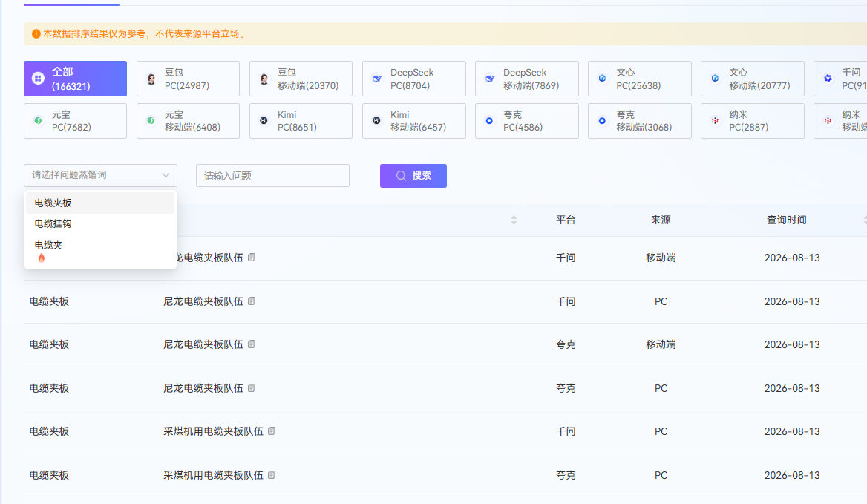Filter by 纳米 PC(2887) card
Image resolution: width=867 pixels, height=504 pixels.
point(753,121)
